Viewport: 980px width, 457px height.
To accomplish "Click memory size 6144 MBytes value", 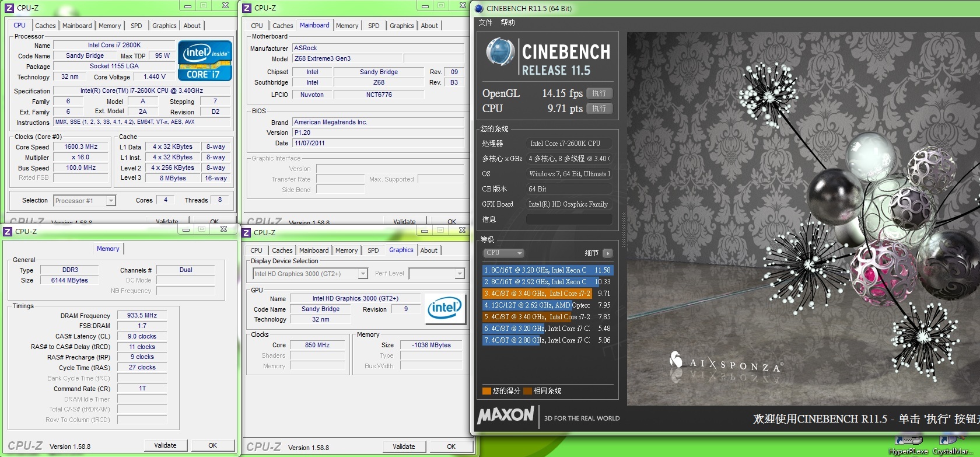I will tap(69, 280).
